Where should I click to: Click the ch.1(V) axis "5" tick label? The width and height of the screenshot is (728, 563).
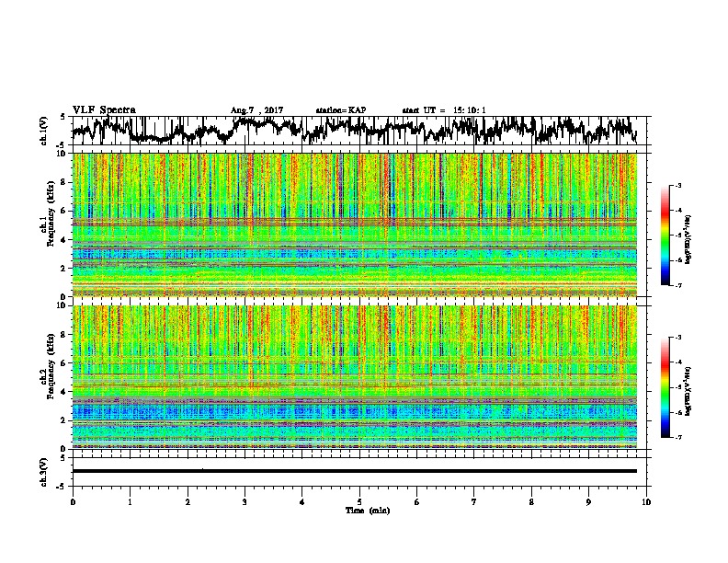pyautogui.click(x=63, y=117)
